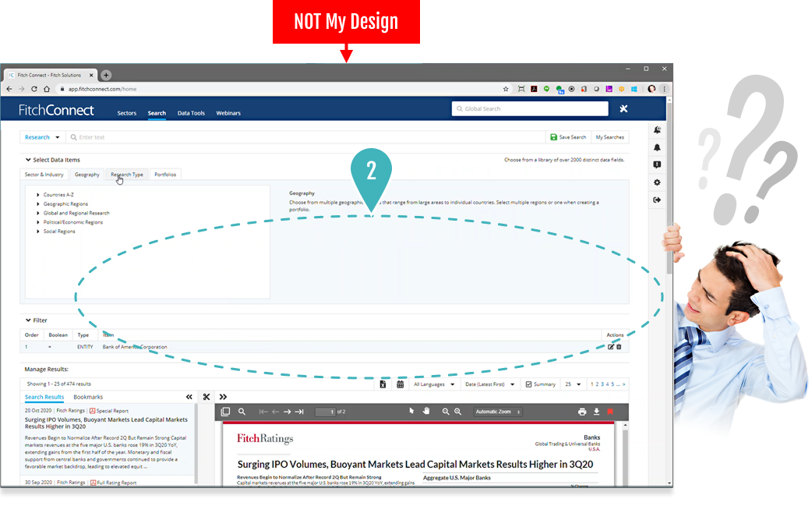The width and height of the screenshot is (812, 513).
Task: Open Date (Latest First) sort dropdown
Action: pyautogui.click(x=490, y=384)
